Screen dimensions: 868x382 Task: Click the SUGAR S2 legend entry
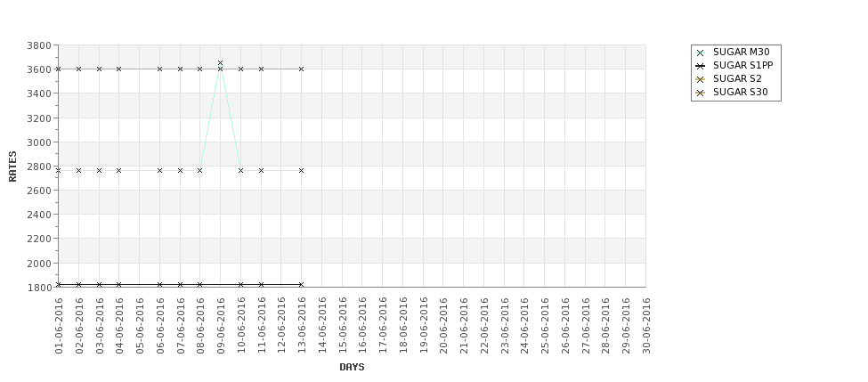coord(728,78)
